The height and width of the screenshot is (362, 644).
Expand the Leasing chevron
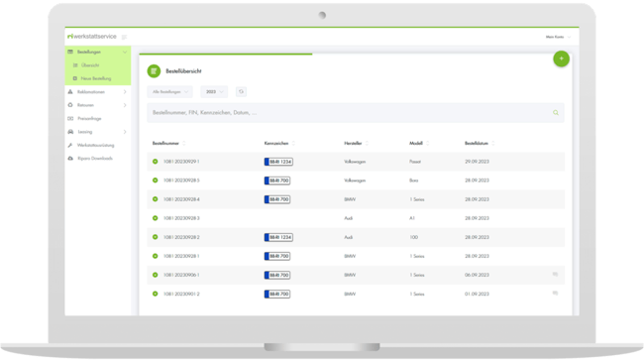pyautogui.click(x=125, y=132)
